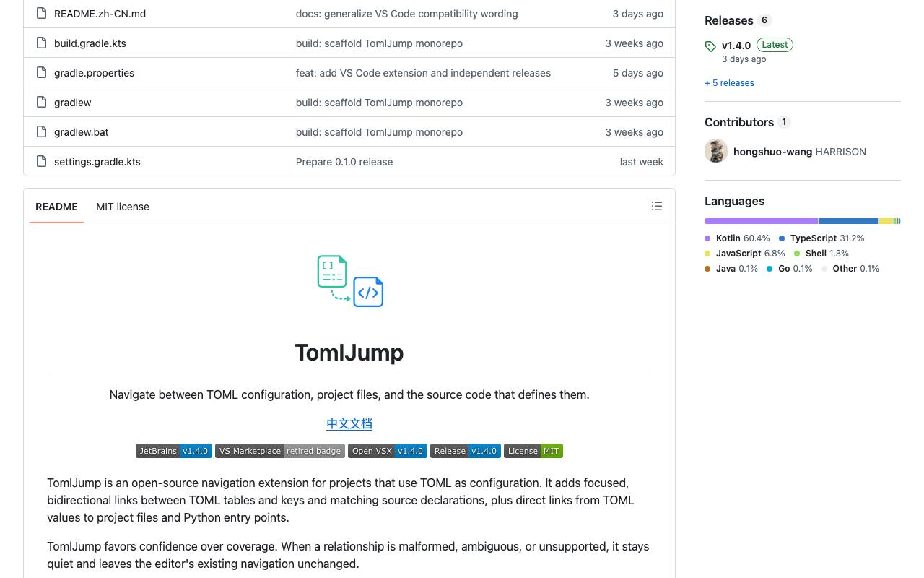The width and height of the screenshot is (924, 578).
Task: Click the Release v1.4.0 badge
Action: click(x=466, y=451)
